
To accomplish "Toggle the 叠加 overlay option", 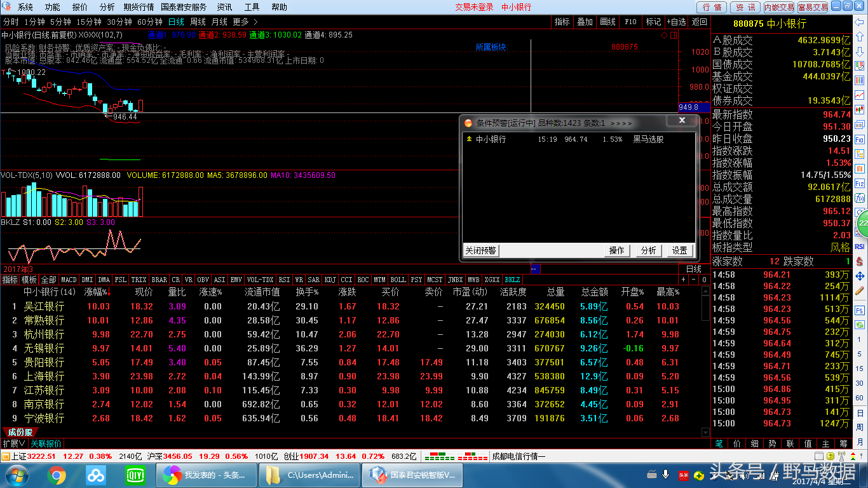I will pyautogui.click(x=585, y=22).
